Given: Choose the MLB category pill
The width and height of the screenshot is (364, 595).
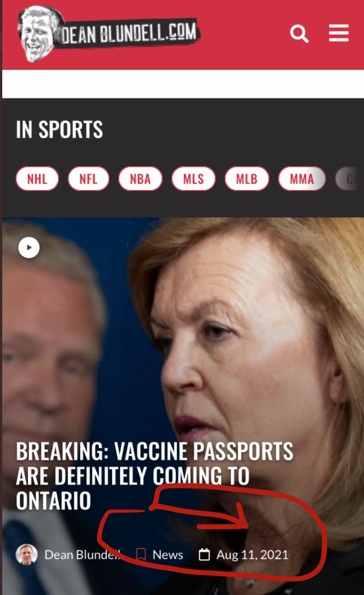Looking at the screenshot, I should click(x=247, y=179).
